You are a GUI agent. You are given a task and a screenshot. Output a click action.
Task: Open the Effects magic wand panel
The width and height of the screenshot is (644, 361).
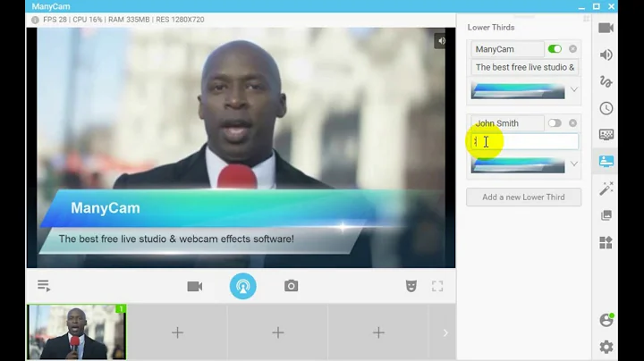point(606,189)
